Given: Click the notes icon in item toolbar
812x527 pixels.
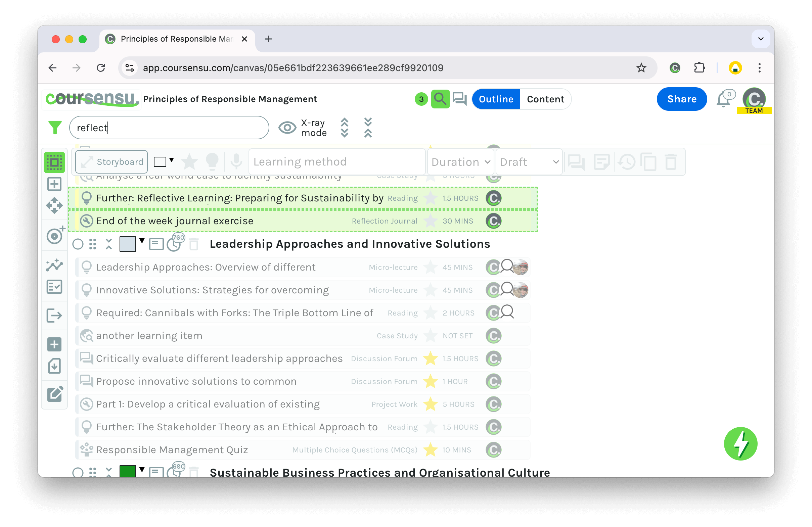Looking at the screenshot, I should tap(601, 162).
